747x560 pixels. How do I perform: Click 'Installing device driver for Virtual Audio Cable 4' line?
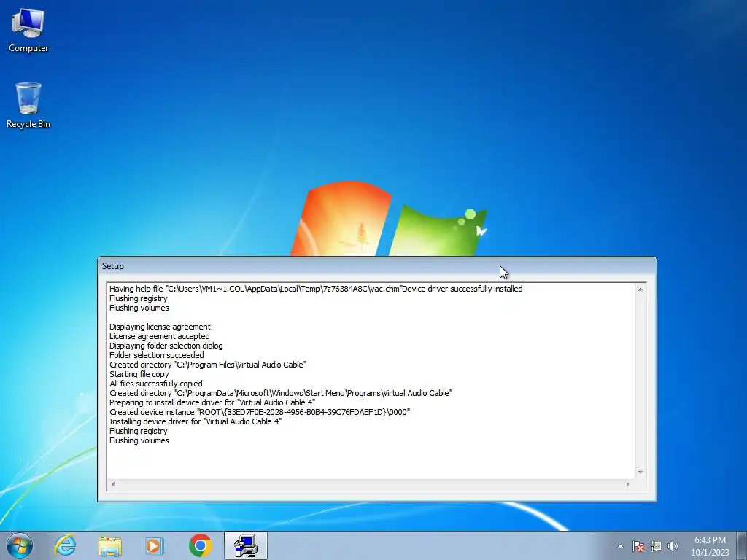(196, 422)
